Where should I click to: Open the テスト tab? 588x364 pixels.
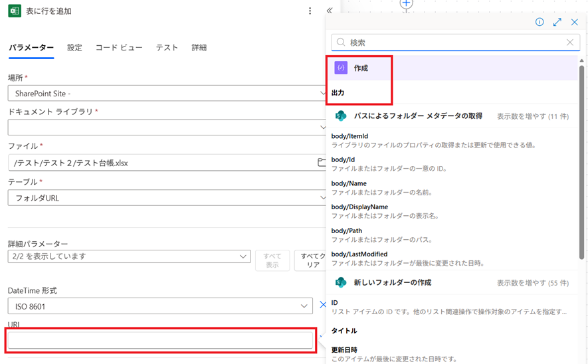(167, 48)
